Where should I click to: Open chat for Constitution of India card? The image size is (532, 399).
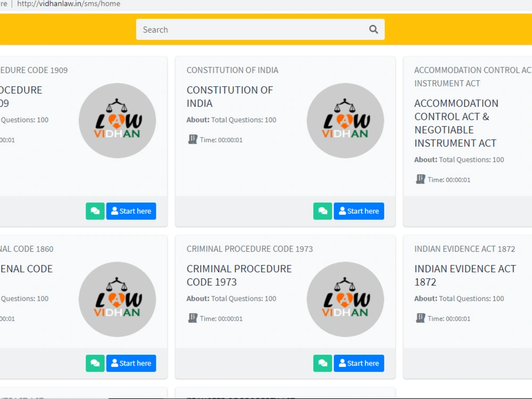323,211
